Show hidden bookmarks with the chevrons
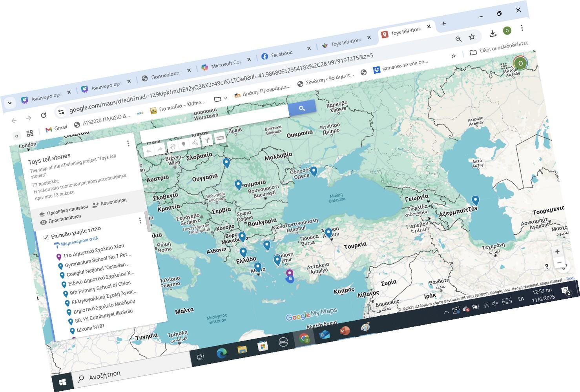This screenshot has height=392, width=580. click(454, 56)
